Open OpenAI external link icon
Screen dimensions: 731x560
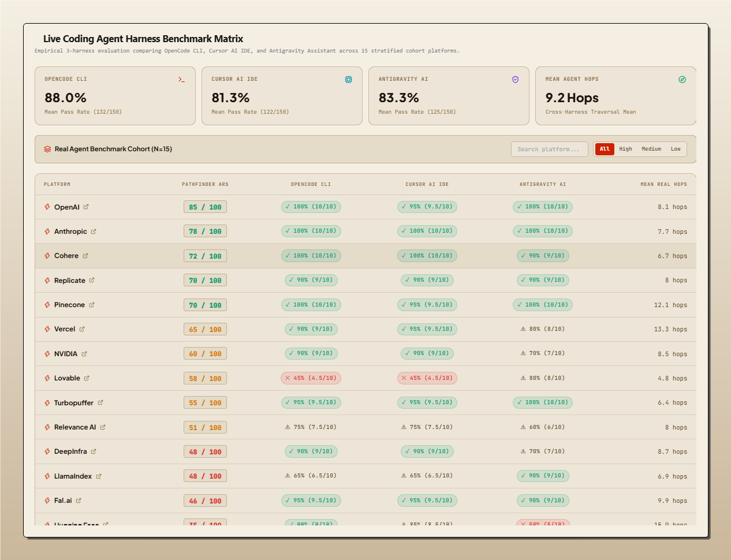click(86, 207)
